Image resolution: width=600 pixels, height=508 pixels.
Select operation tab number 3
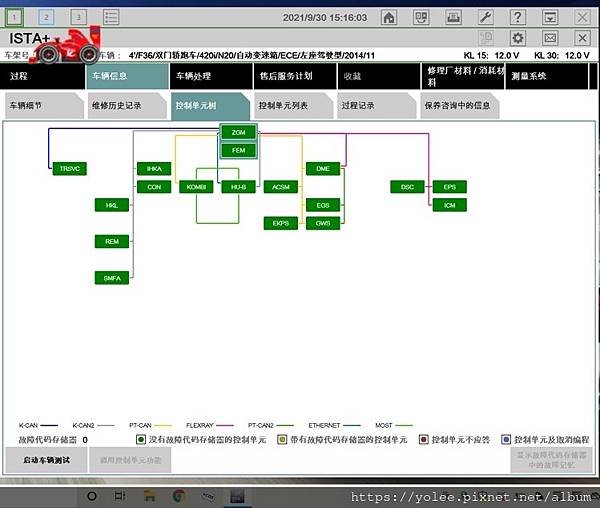[x=78, y=17]
